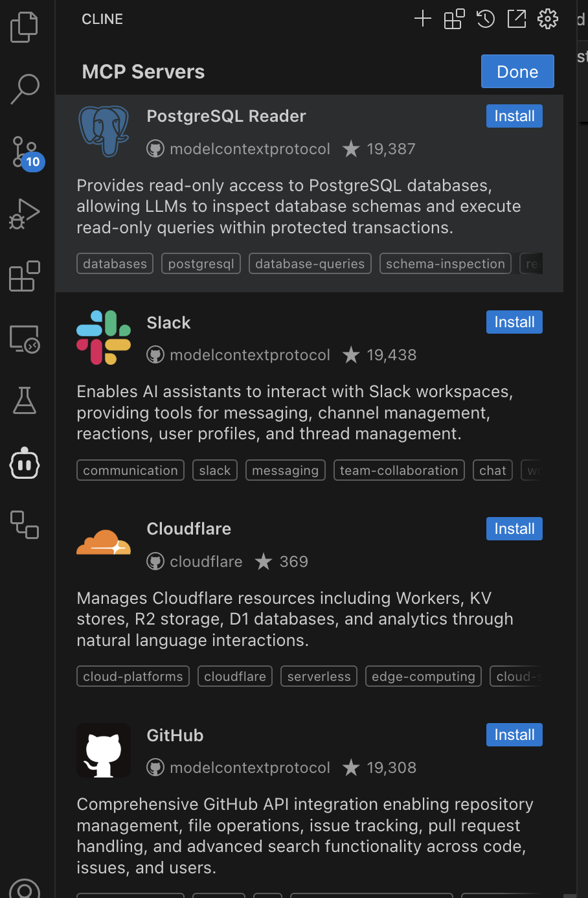This screenshot has width=588, height=898.
Task: Install the Cloudflare MCP server
Action: (514, 529)
